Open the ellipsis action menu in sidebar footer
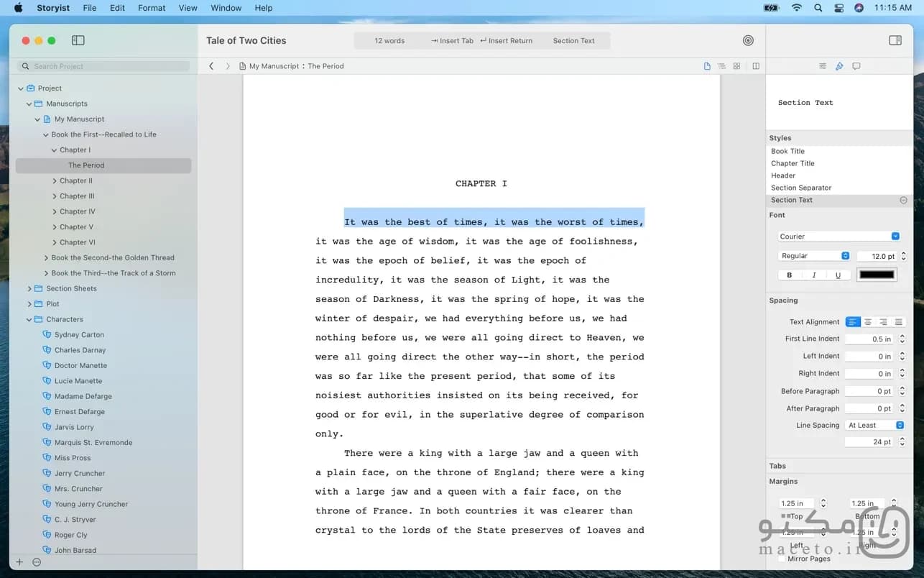Screen dimensions: 924x578 click(37, 562)
